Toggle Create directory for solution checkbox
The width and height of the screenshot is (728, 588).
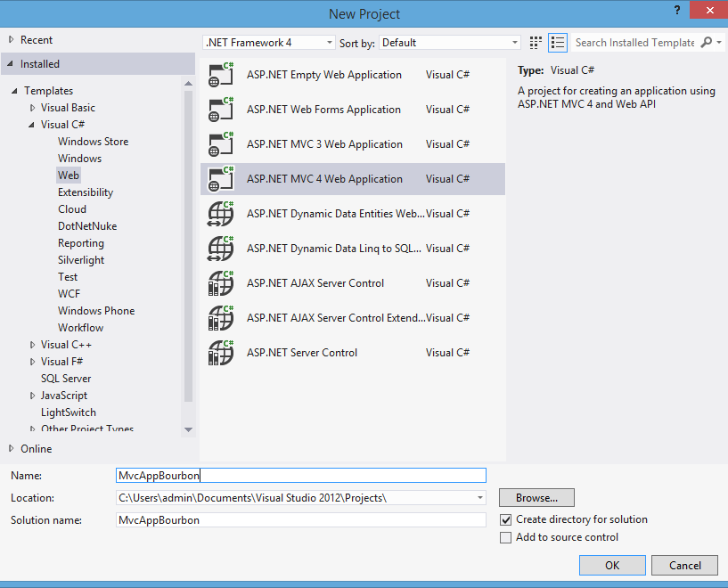[505, 519]
